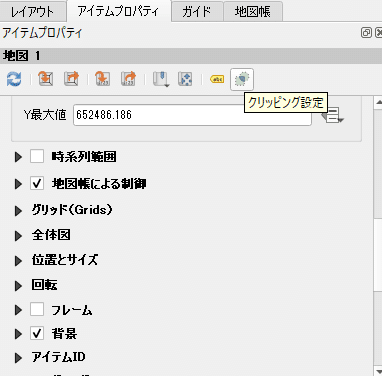
Task: Switch to the レイアウト tab
Action: pos(32,12)
